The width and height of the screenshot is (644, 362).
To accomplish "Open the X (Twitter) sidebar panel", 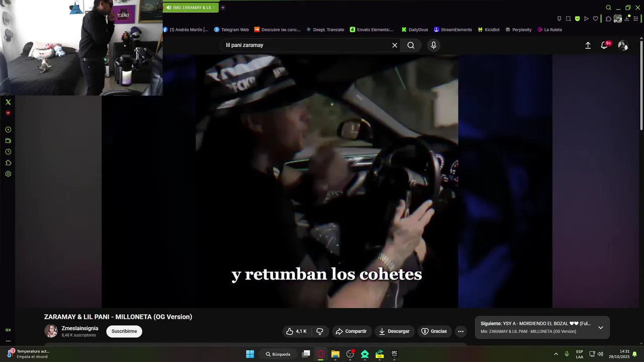I will (8, 102).
